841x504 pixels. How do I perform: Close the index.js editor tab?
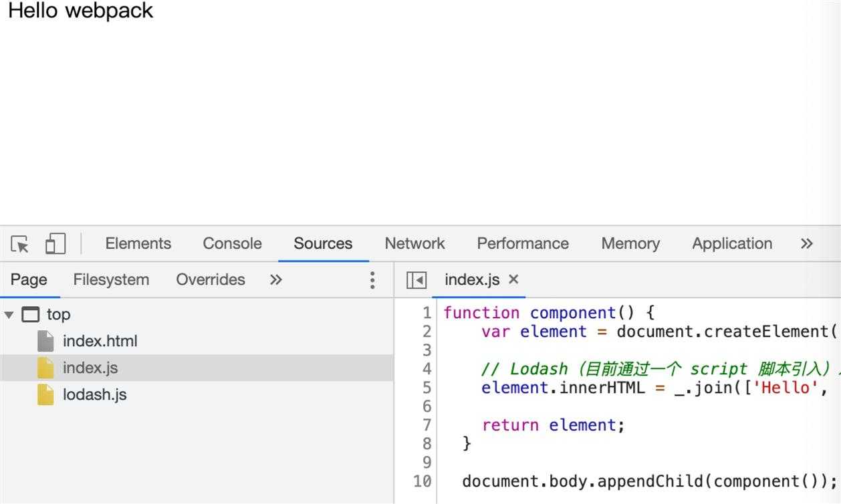pos(513,279)
